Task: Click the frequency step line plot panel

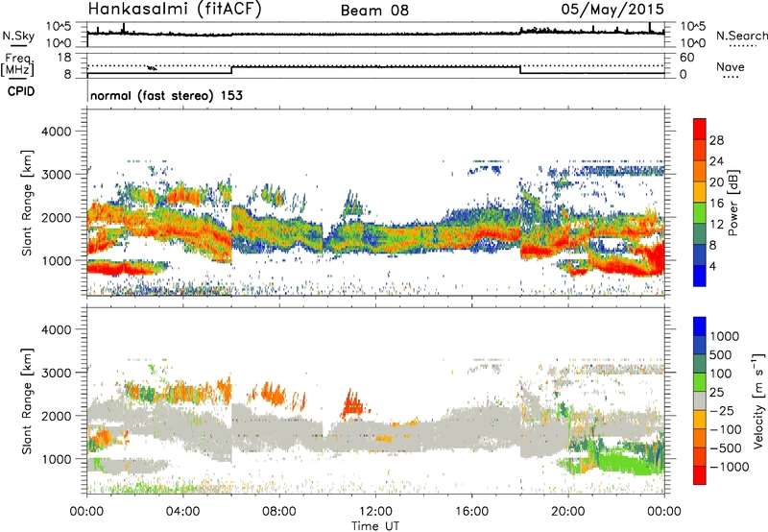Action: 375,66
